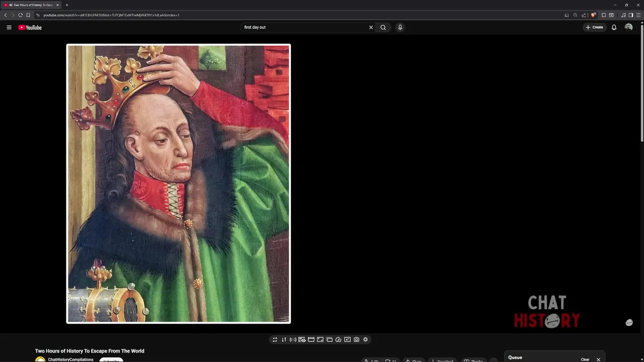This screenshot has width=644, height=362.
Task: Go to the YouTube home logo
Action: tap(30, 28)
